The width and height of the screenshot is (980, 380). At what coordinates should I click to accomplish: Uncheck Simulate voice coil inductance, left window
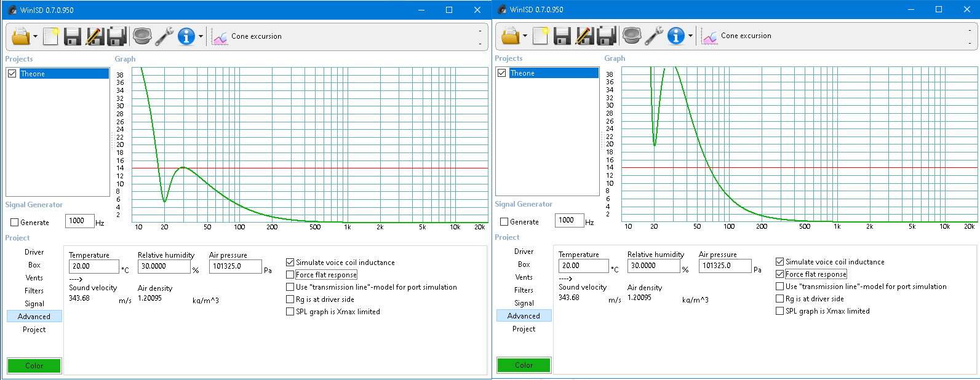290,262
